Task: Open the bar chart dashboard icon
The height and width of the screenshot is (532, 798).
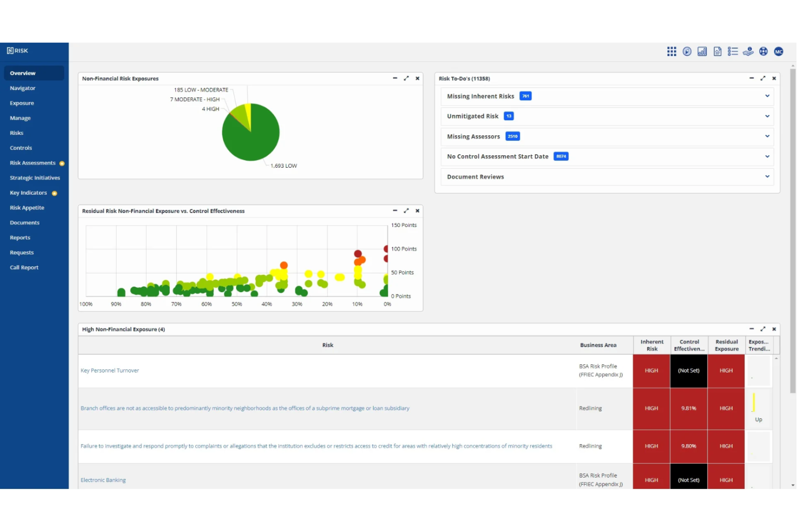Action: point(702,51)
